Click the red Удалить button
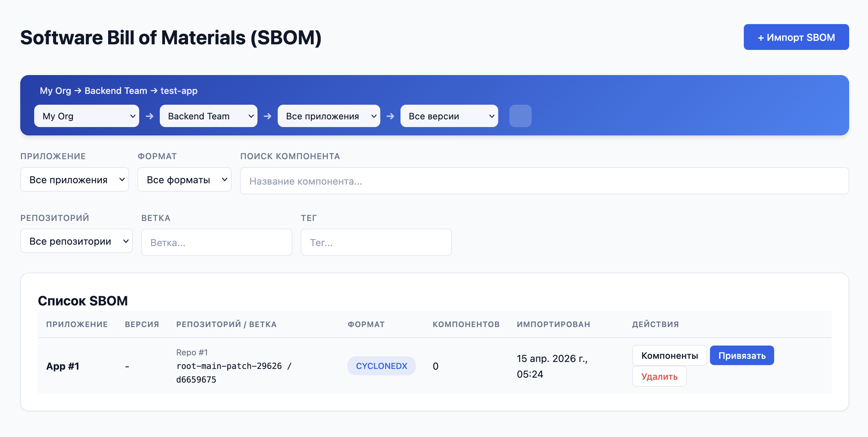The width and height of the screenshot is (868, 437). [659, 377]
